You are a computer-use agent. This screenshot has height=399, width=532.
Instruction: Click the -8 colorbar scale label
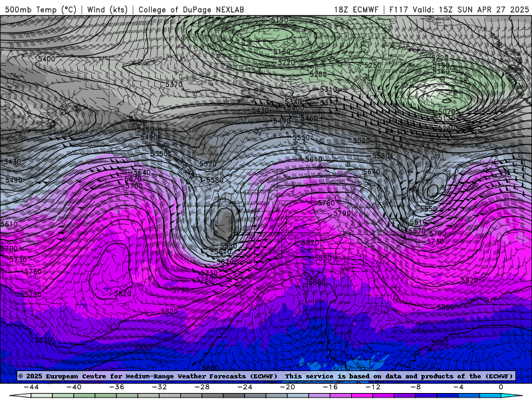coord(416,387)
